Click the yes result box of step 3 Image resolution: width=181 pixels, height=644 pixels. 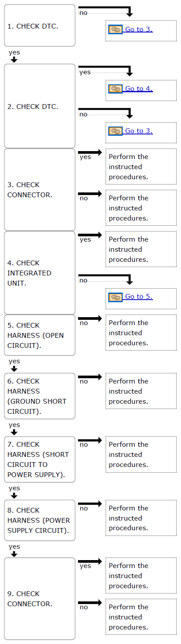click(141, 166)
